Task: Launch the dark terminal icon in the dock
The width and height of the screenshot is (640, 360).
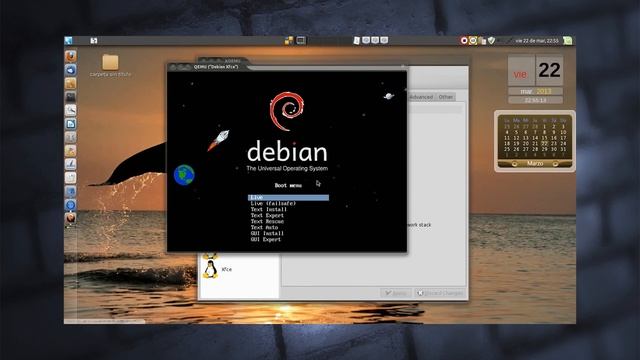Action: tap(71, 97)
